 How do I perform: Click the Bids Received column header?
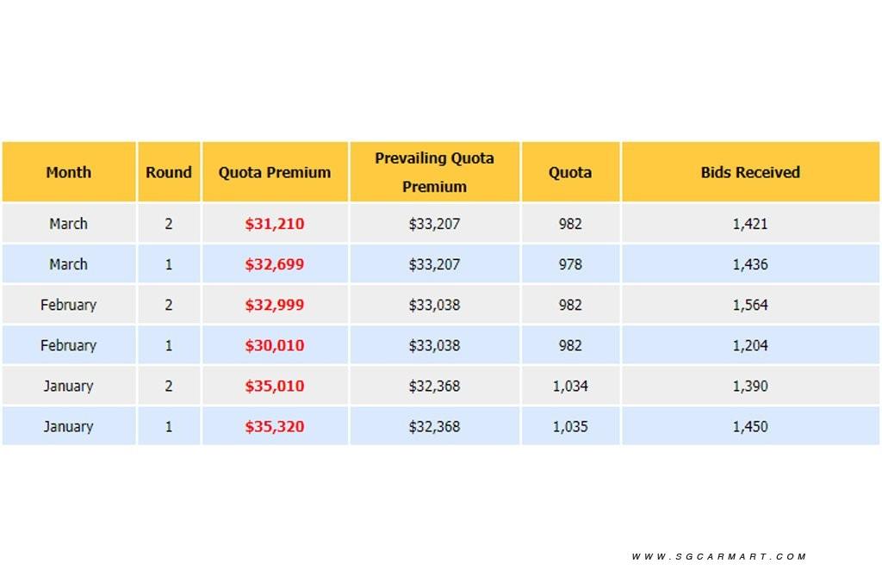(x=750, y=172)
